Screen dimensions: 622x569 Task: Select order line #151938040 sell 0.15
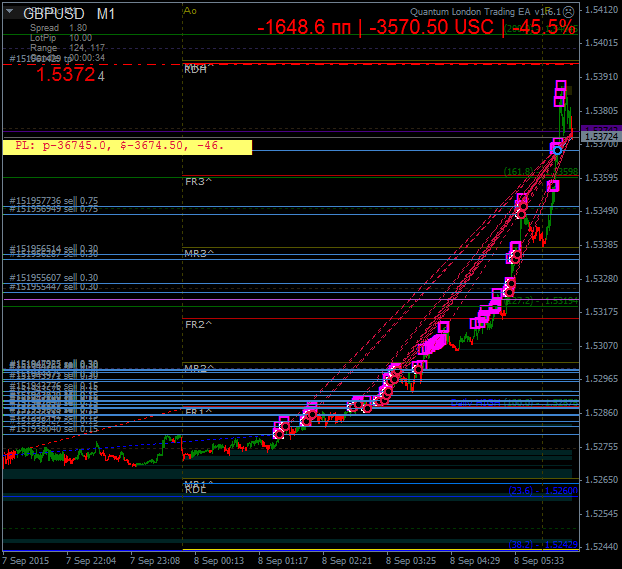point(54,429)
